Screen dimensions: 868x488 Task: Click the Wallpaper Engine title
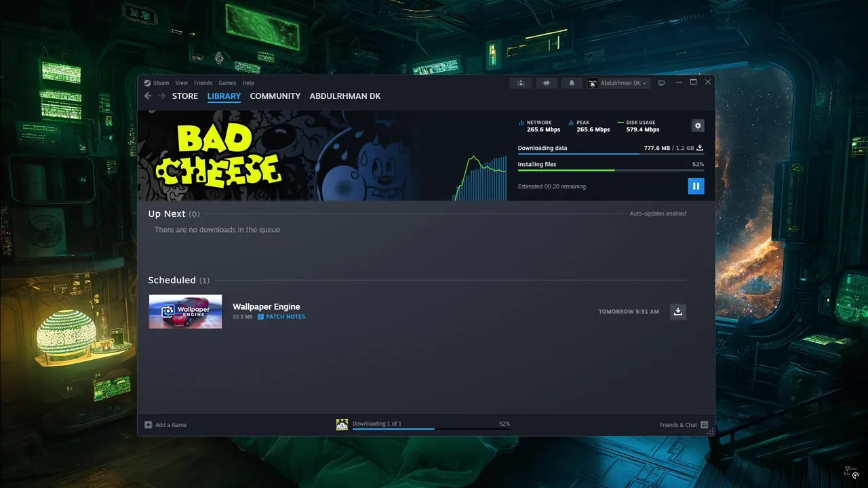266,306
